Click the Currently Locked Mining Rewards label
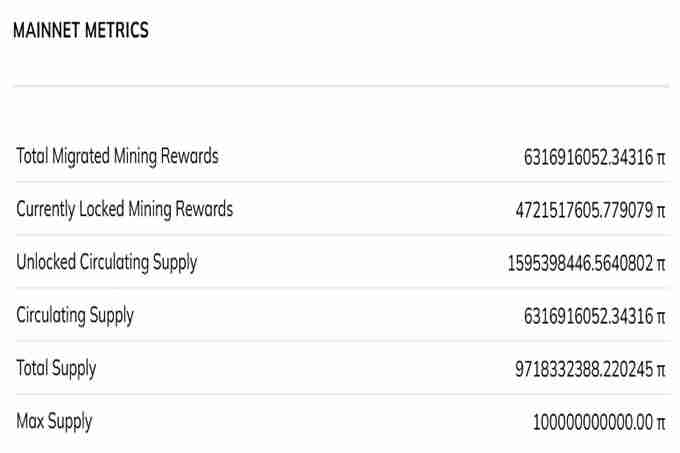This screenshot has height=453, width=680. click(124, 209)
